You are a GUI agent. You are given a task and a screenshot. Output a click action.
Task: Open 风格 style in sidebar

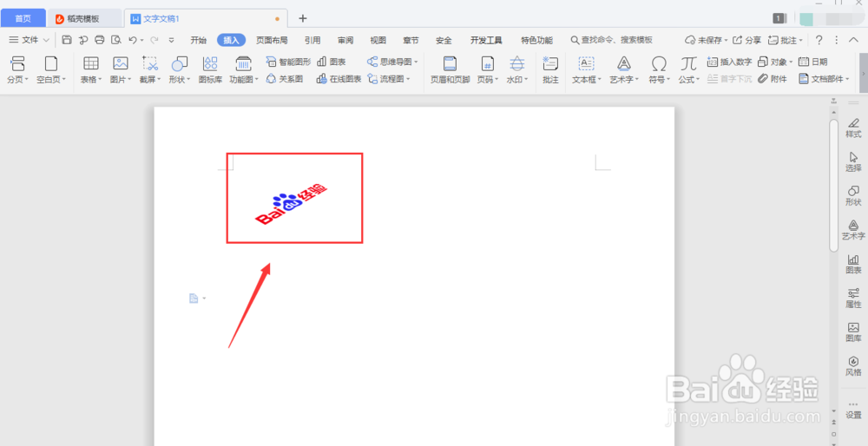coord(853,366)
